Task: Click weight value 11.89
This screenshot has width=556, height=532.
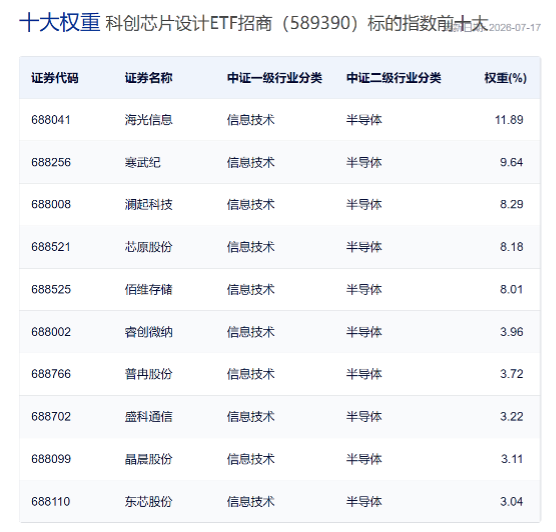Action: pyautogui.click(x=509, y=120)
